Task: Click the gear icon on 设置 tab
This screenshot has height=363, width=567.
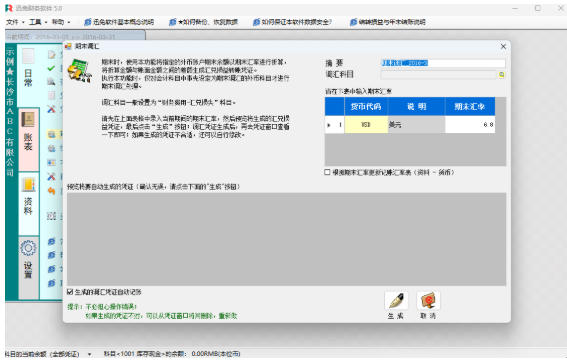Action: click(28, 248)
